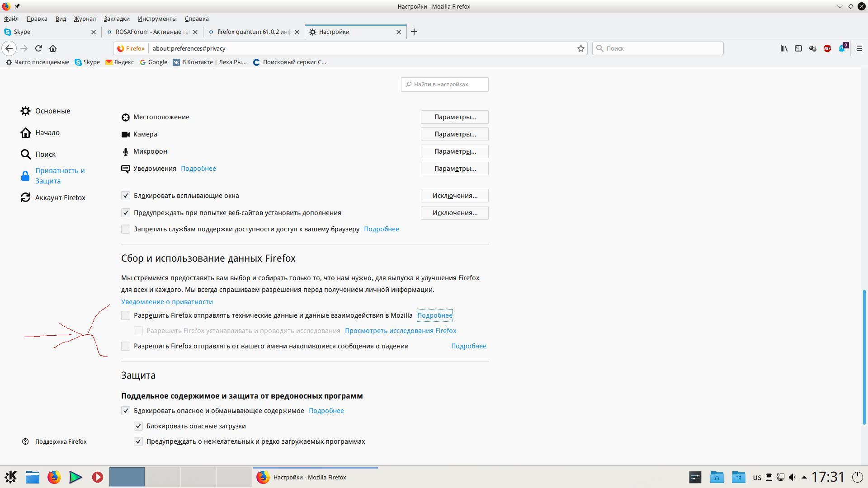Open the Поиск settings category
Image resolution: width=868 pixels, height=488 pixels.
click(45, 154)
